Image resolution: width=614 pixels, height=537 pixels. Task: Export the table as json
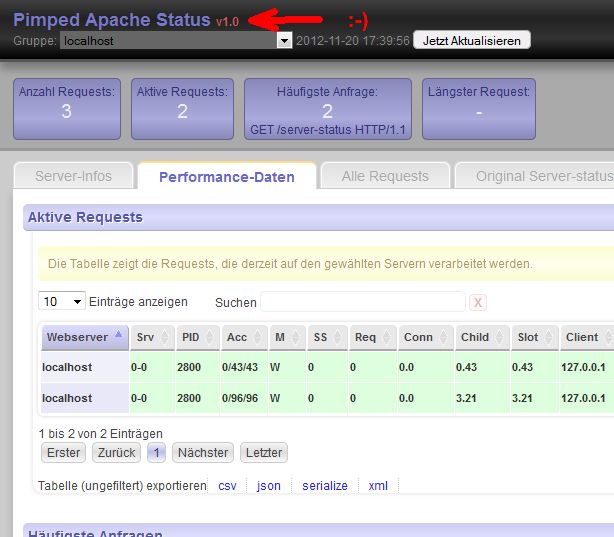click(269, 486)
